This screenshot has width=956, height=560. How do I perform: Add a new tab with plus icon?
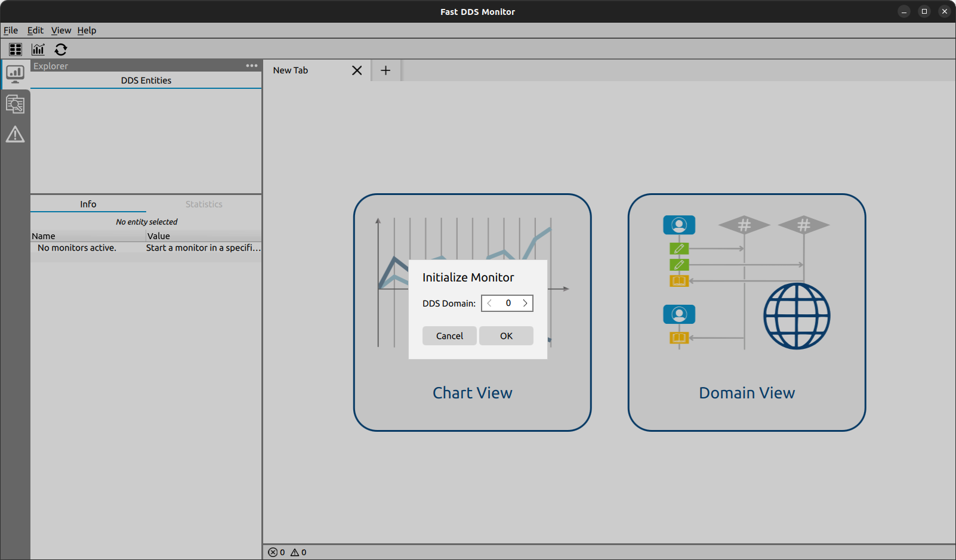point(386,70)
